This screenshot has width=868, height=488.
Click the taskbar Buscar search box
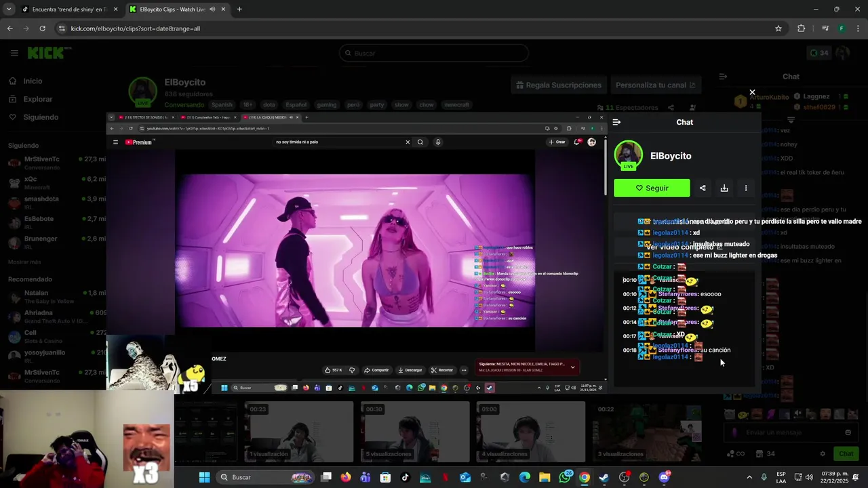click(x=266, y=477)
